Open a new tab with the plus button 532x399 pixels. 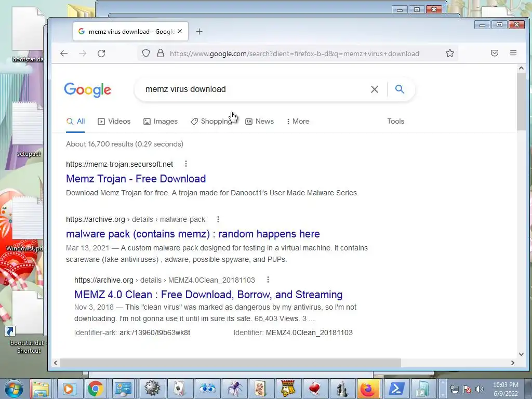[199, 32]
